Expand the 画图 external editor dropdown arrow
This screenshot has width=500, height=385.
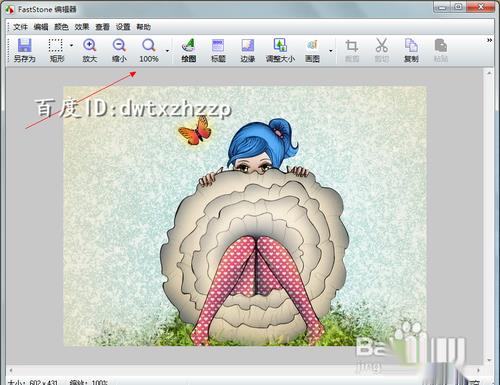pos(331,51)
